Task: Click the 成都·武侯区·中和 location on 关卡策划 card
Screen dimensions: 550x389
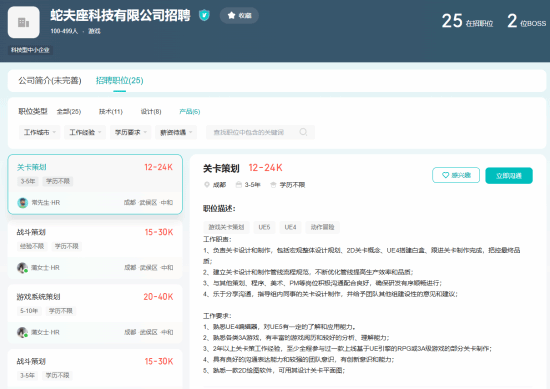Action: 148,202
